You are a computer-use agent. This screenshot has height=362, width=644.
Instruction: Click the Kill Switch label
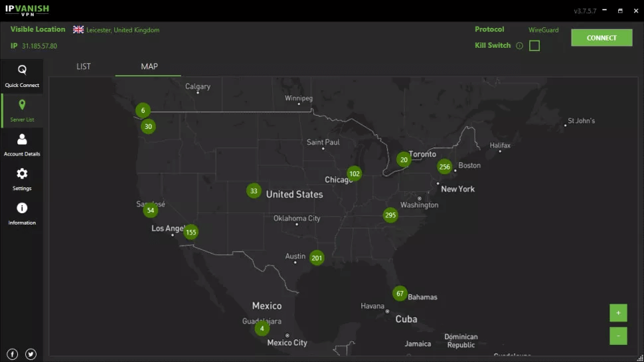tap(493, 45)
